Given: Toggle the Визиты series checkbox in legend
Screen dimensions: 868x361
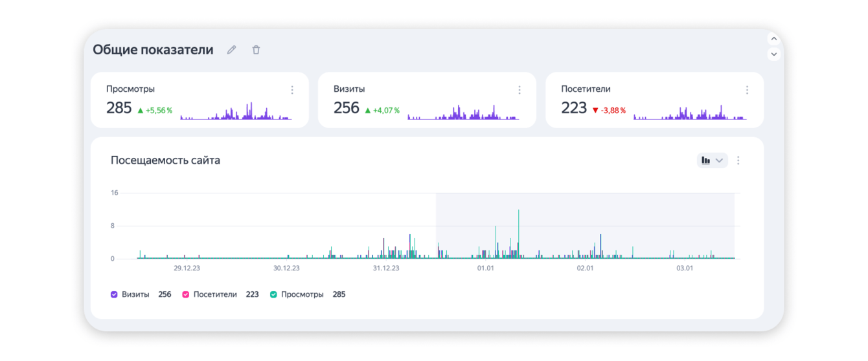Looking at the screenshot, I should (114, 294).
